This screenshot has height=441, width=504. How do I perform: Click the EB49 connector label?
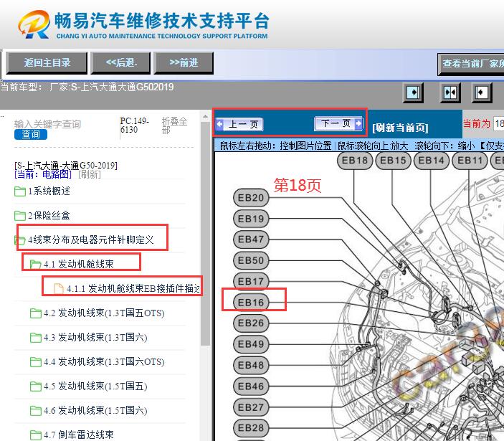point(251,344)
